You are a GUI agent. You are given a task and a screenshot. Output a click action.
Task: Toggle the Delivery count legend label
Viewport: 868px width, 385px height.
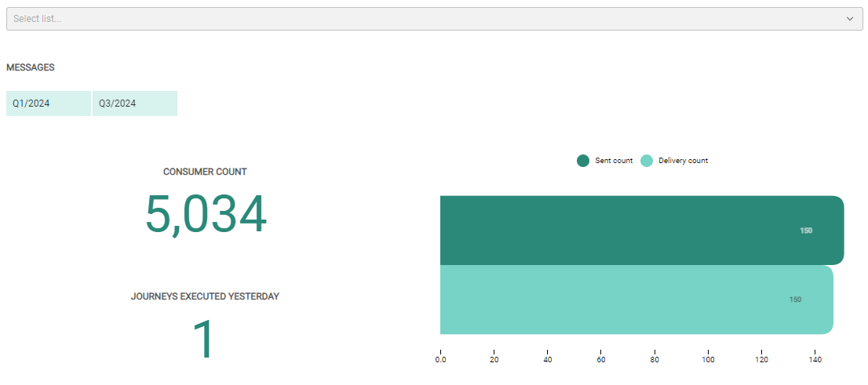click(683, 161)
